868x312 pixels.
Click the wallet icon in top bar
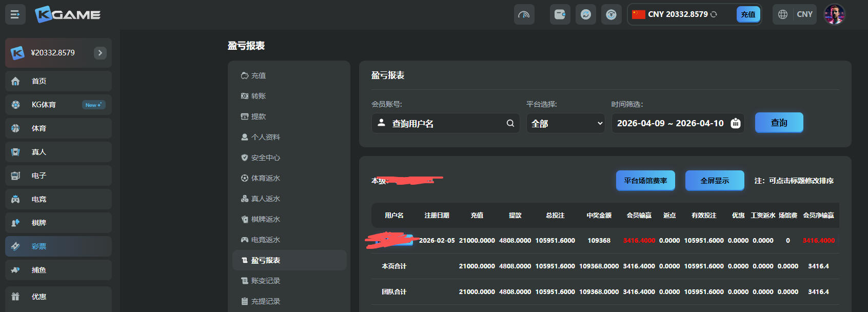[x=560, y=14]
